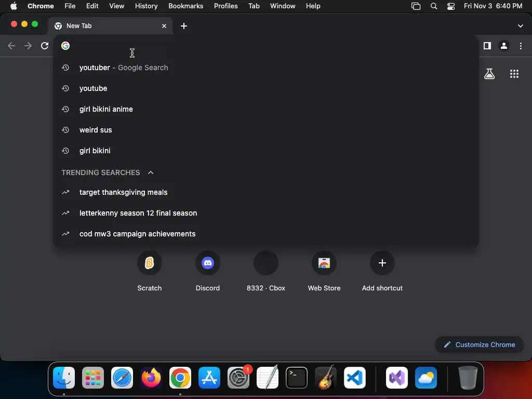
Task: Open Terminal from the dock
Action: (297, 378)
